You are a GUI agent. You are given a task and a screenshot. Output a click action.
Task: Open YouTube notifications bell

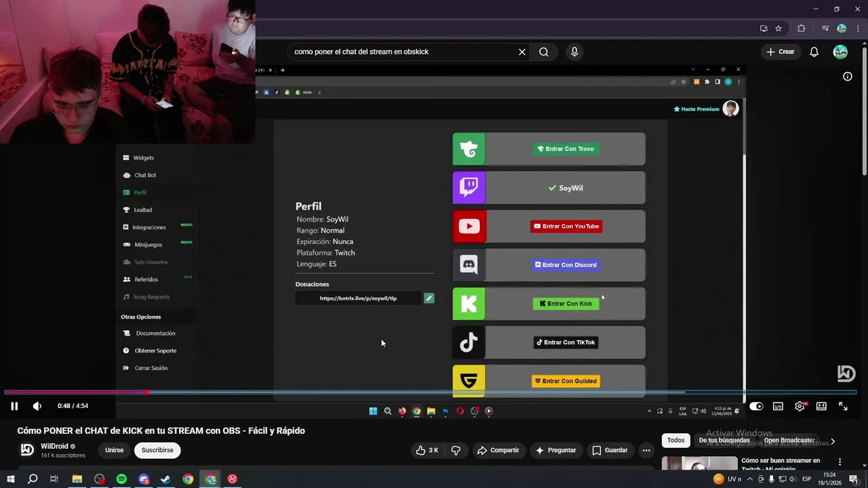(814, 52)
